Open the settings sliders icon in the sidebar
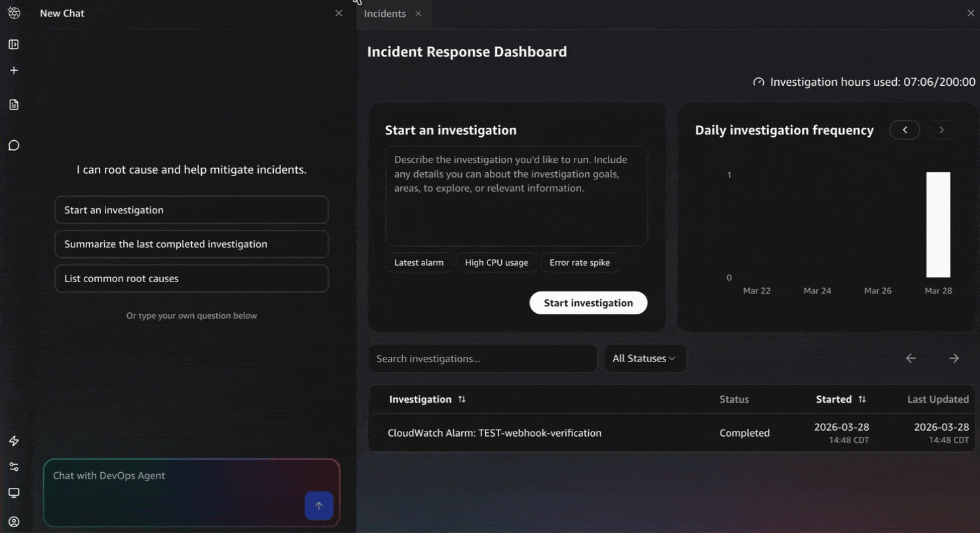This screenshot has height=533, width=980. point(14,466)
